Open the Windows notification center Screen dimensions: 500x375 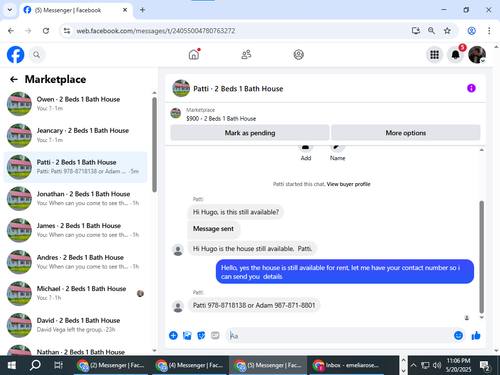click(x=485, y=365)
